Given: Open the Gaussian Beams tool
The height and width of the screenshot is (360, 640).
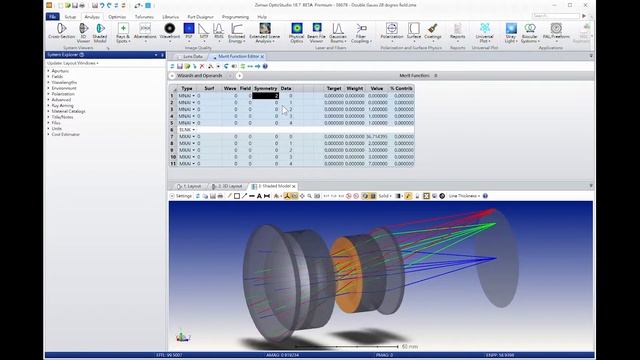Looking at the screenshot, I should point(338,33).
